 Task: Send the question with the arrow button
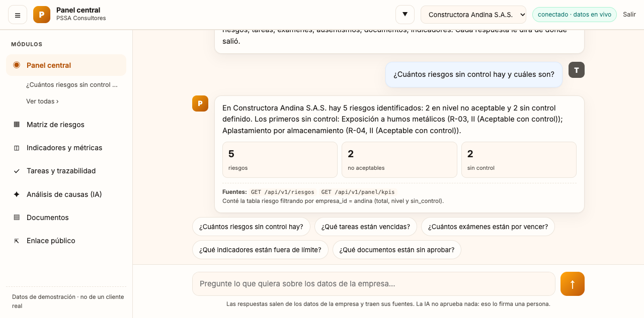573,284
